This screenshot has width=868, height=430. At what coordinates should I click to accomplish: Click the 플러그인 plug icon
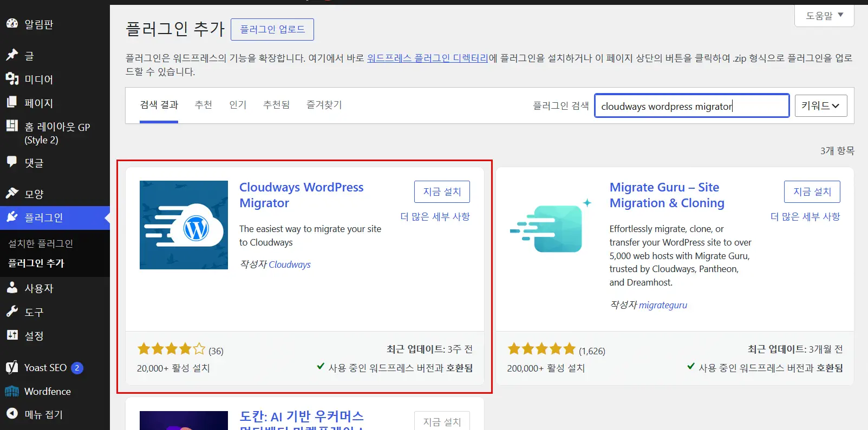(12, 217)
